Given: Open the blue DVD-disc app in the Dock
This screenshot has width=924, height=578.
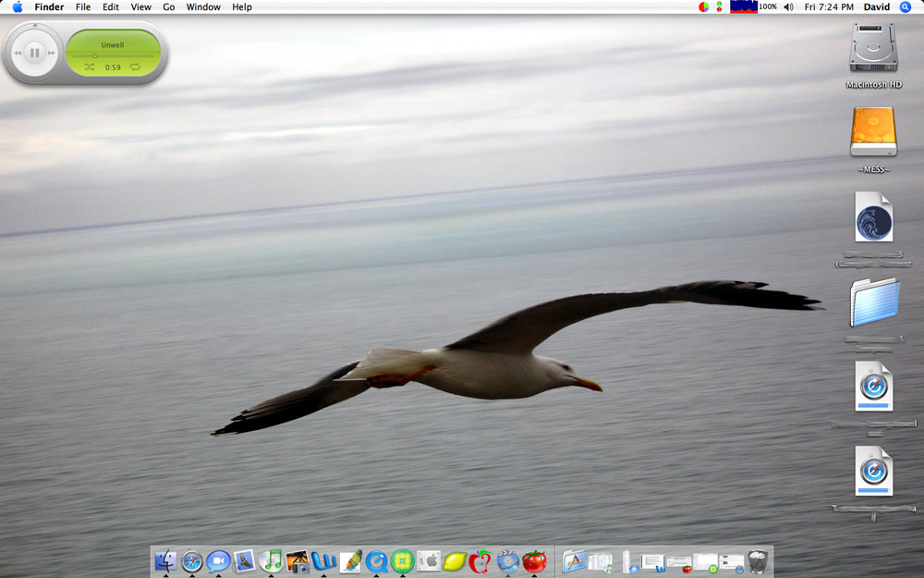Looking at the screenshot, I should 507,561.
